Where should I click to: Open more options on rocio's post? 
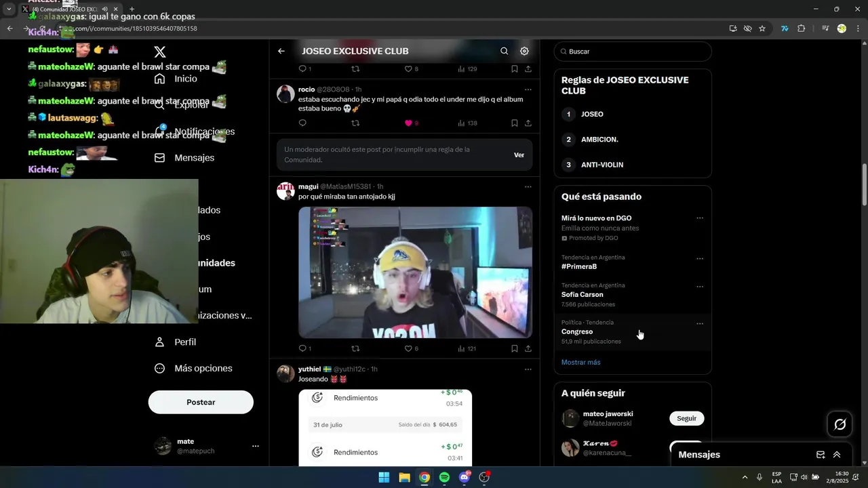click(x=528, y=89)
